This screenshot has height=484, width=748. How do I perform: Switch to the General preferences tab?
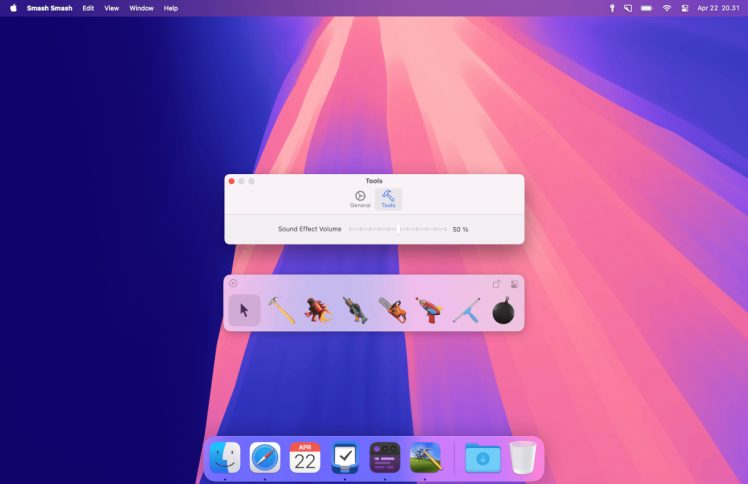point(360,199)
